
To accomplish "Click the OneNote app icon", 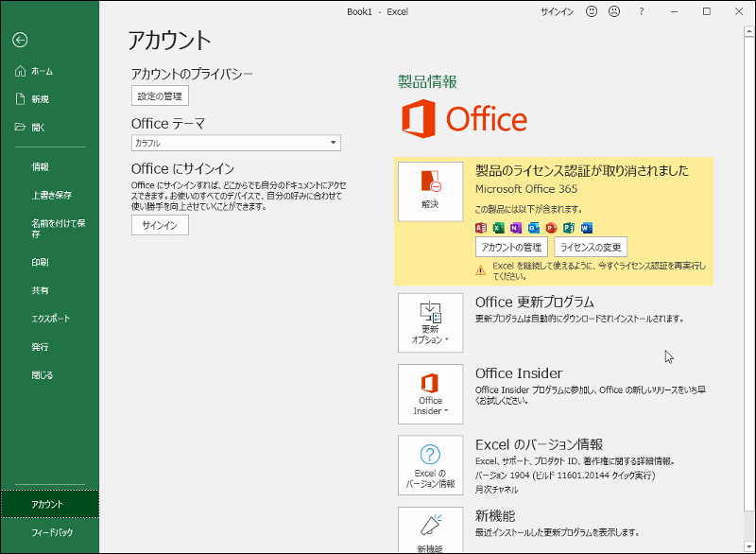I will [x=516, y=228].
